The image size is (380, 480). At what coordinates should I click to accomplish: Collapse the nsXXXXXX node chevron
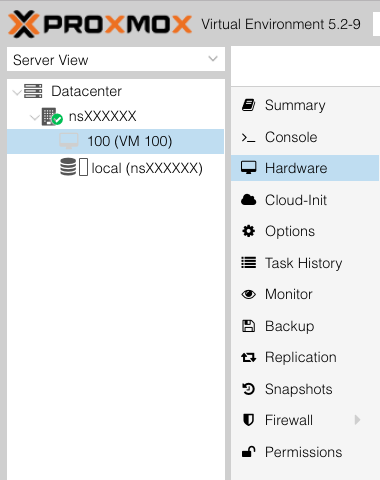(35, 117)
